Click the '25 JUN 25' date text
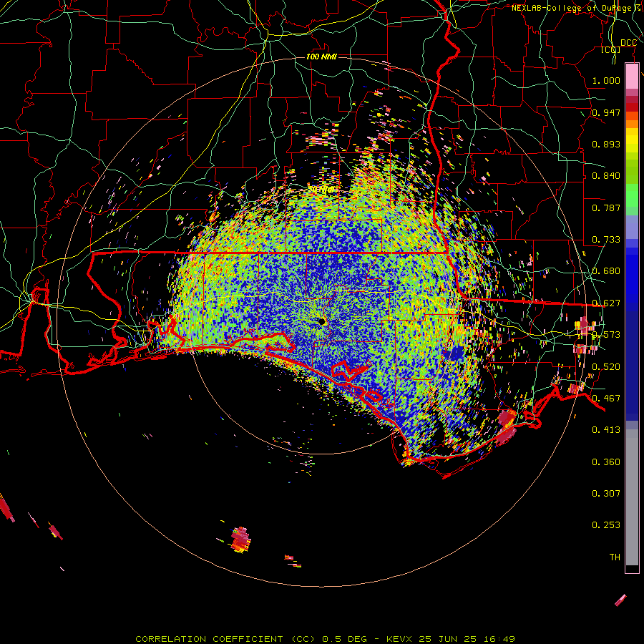Image resolution: width=644 pixels, height=644 pixels. 447,639
